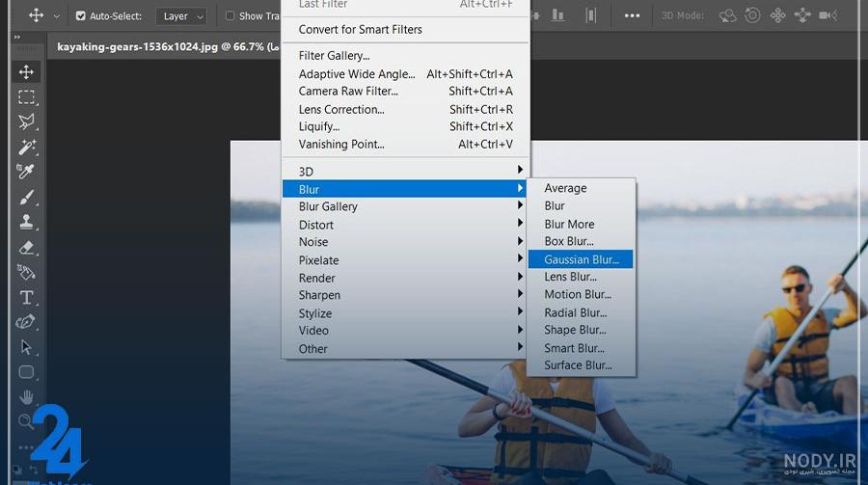
Task: Expand the Stylize submenu
Action: coord(404,312)
